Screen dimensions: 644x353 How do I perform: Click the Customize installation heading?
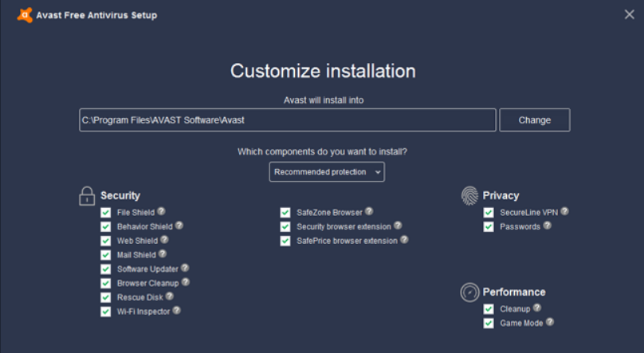tap(323, 71)
